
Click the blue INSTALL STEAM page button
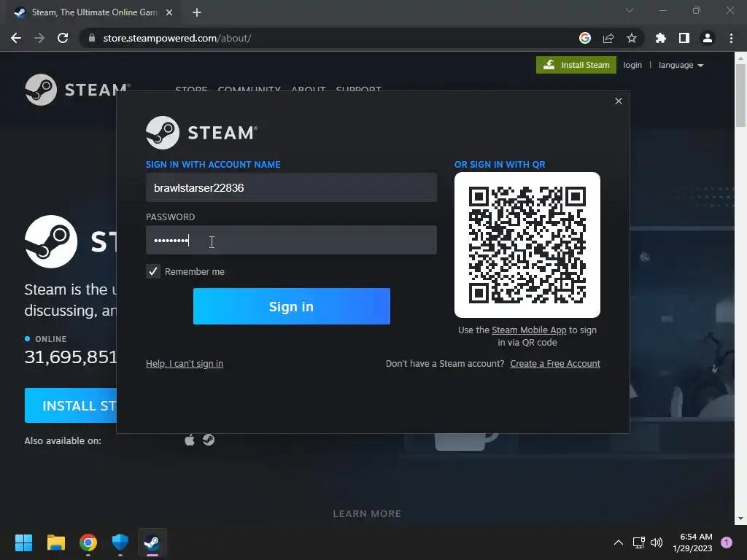pos(71,405)
